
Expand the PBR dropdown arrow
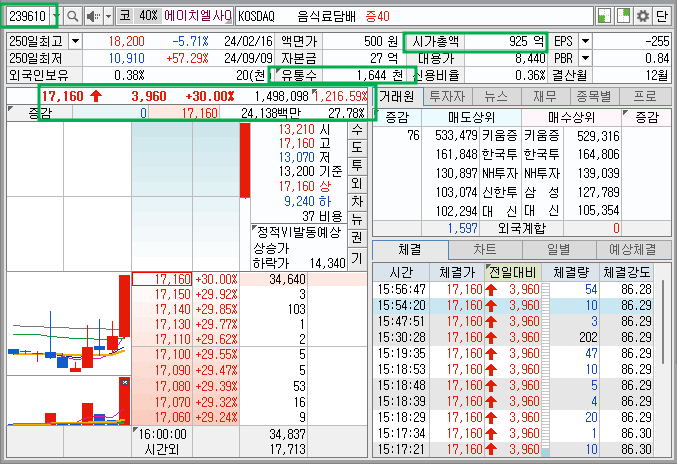585,58
